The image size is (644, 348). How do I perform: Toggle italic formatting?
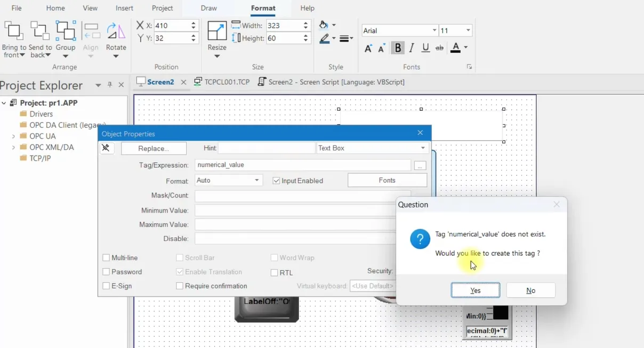tap(412, 48)
